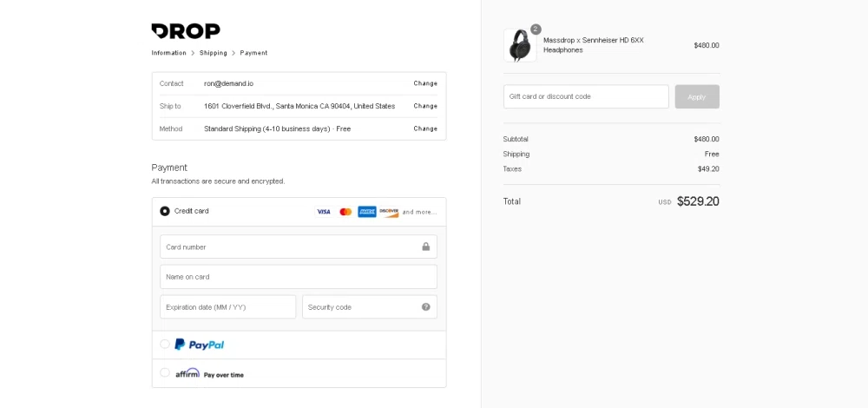Click the Name on card field
The width and height of the screenshot is (868, 408).
click(x=299, y=277)
